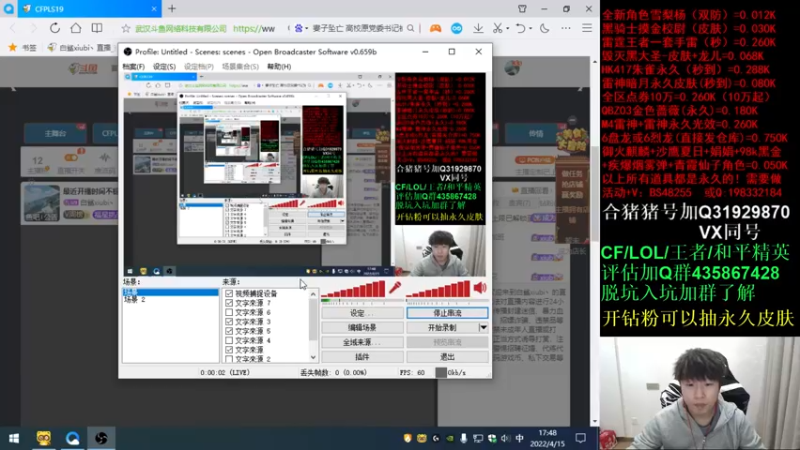Open a new browser tab
This screenshot has width=800, height=450.
(172, 9)
